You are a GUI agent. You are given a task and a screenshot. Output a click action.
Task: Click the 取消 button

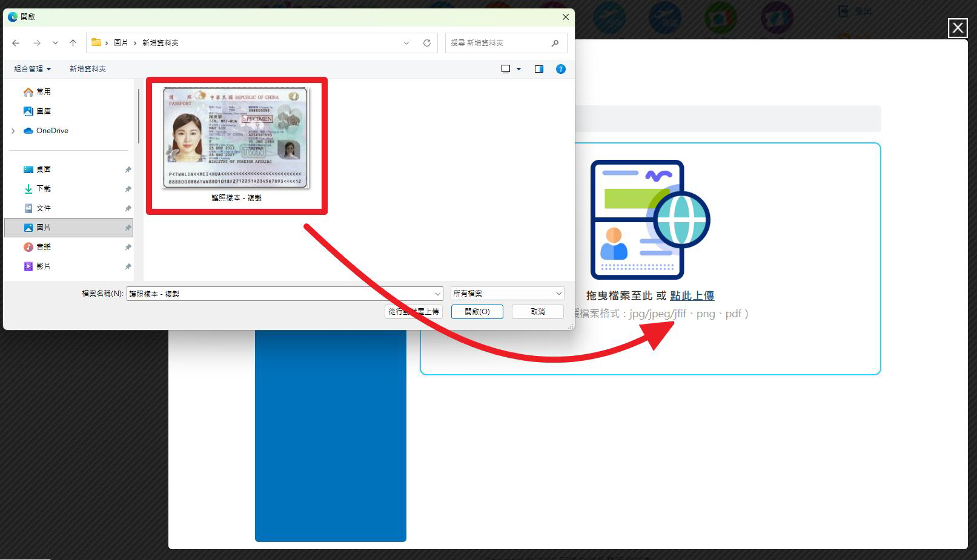(x=537, y=312)
